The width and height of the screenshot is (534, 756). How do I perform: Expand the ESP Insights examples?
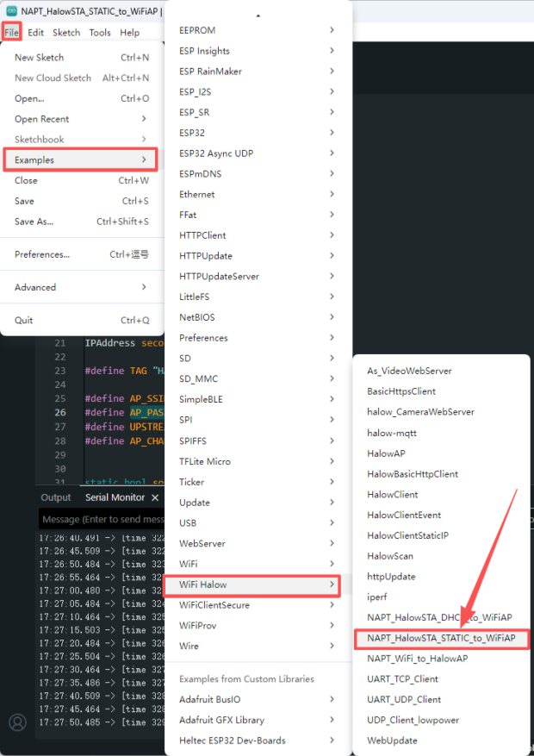point(258,51)
